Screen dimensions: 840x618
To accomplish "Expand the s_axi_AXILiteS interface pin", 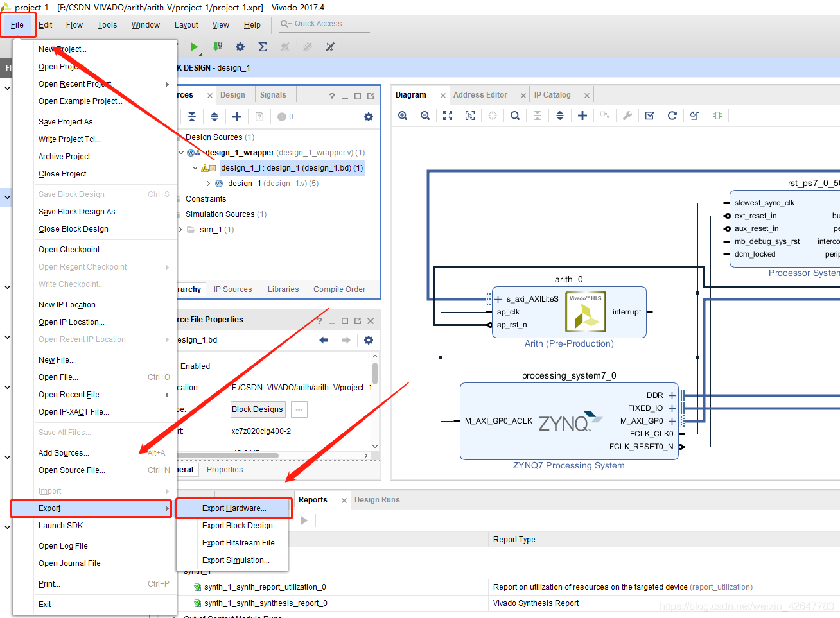I will pyautogui.click(x=498, y=299).
